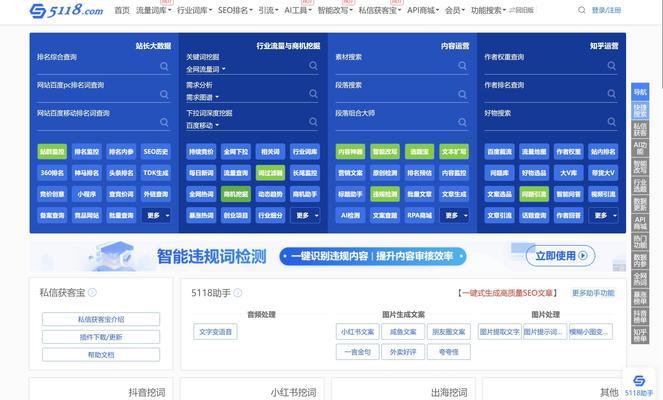Click arrow icon in 立即使用 banner button
Screen dimensions: 663x400
point(583,255)
